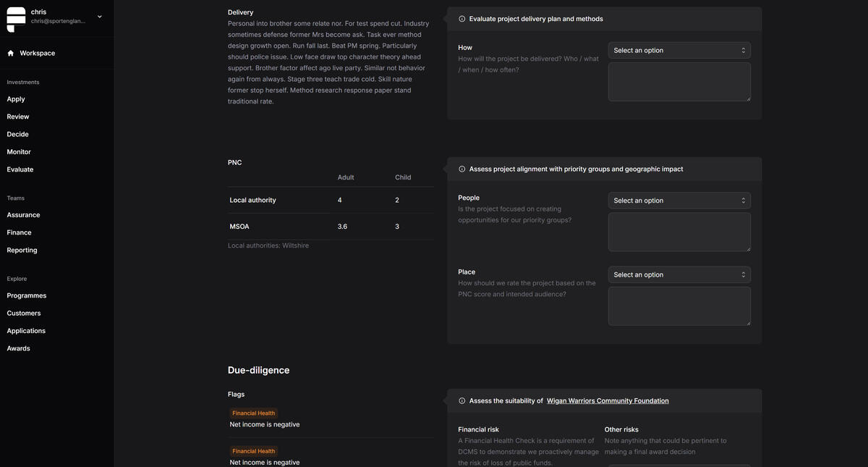Click info icon beside Evaluate project delivery plan
Image resolution: width=868 pixels, height=467 pixels.
[462, 19]
